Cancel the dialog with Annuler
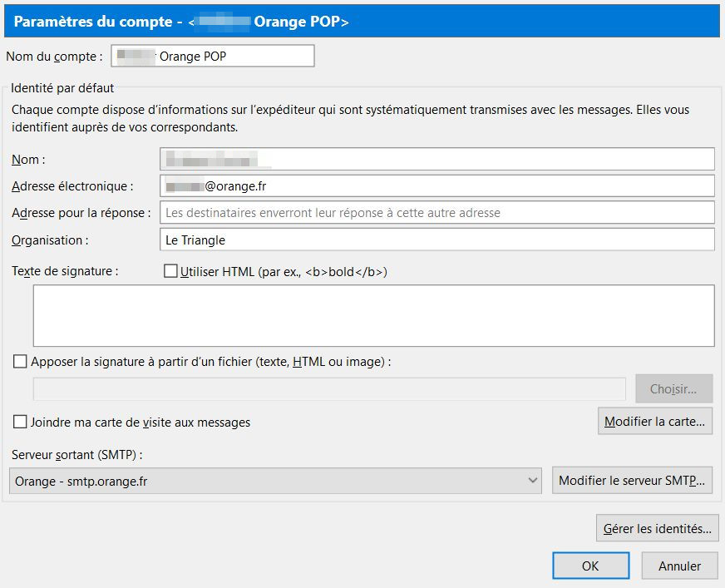Screen dimensions: 725x588 click(x=679, y=566)
